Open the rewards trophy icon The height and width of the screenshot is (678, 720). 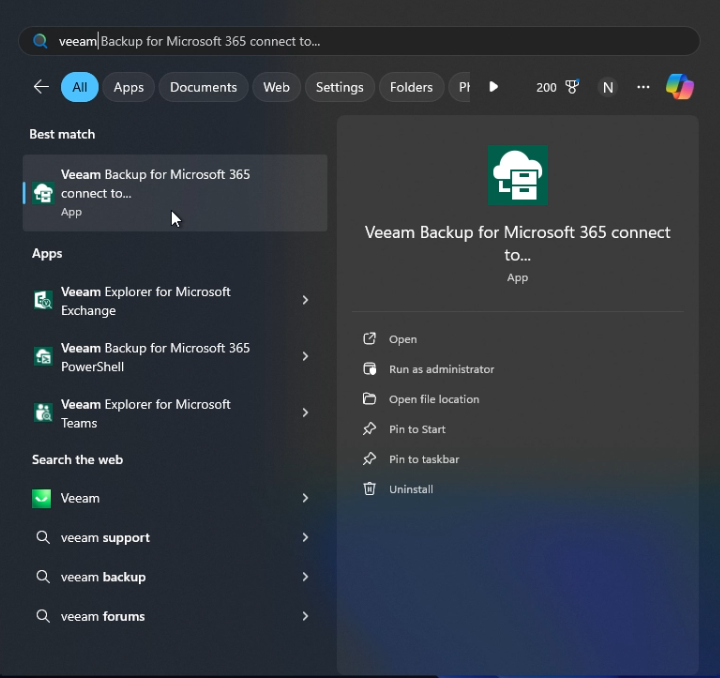coord(572,87)
